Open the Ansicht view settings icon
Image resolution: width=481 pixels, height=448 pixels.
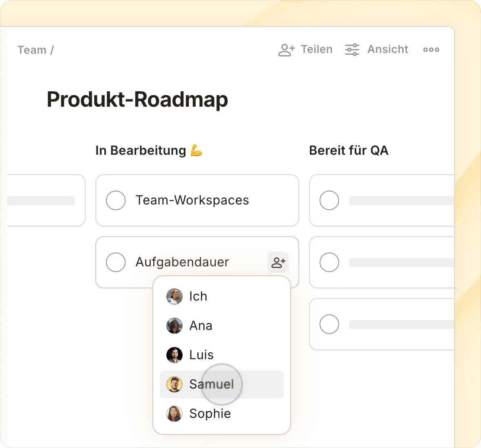coord(352,50)
